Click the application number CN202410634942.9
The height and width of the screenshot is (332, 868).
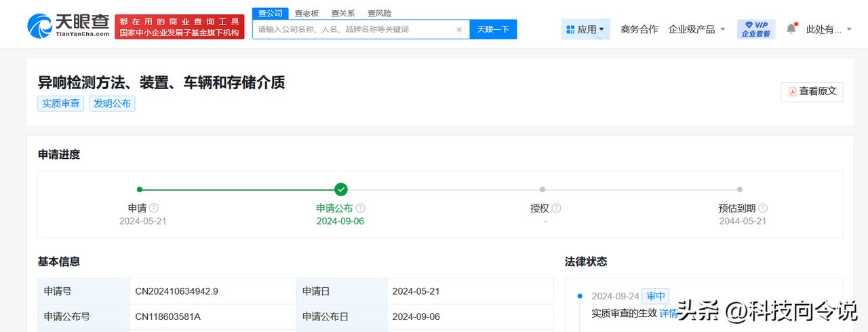176,291
